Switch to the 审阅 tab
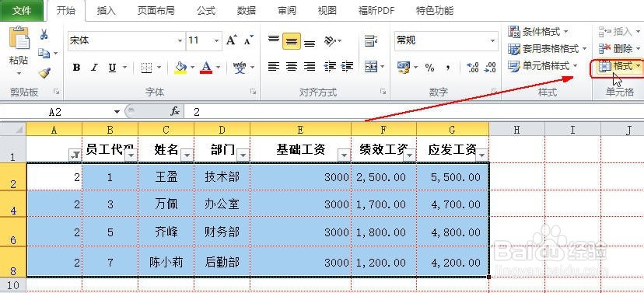Image resolution: width=644 pixels, height=293 pixels. [287, 11]
